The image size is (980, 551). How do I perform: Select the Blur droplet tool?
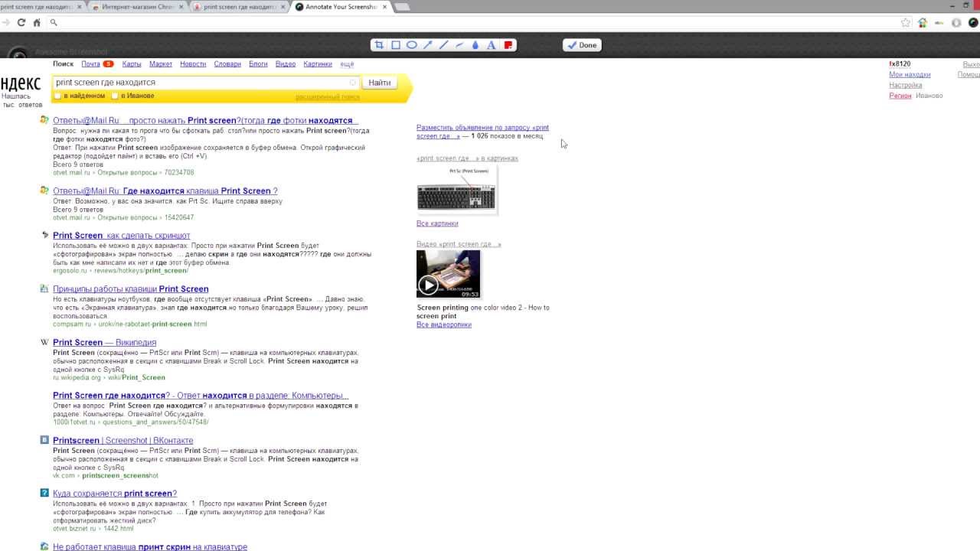[475, 45]
